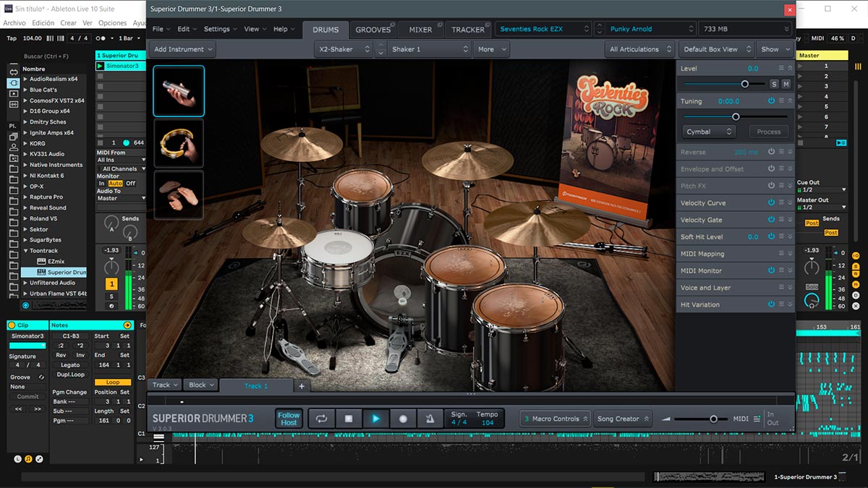Toggle the Soft Hit Level power button
This screenshot has height=488, width=868.
(771, 237)
